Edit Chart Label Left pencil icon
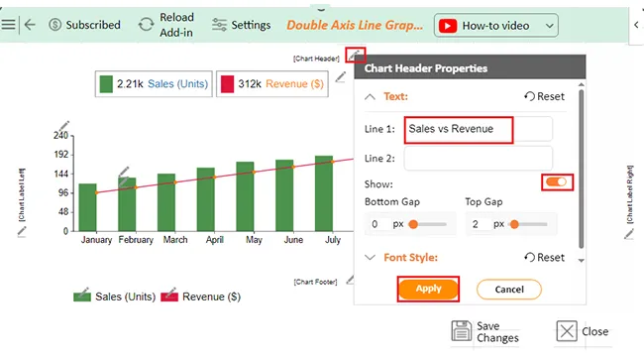644x357 pixels. (22, 232)
